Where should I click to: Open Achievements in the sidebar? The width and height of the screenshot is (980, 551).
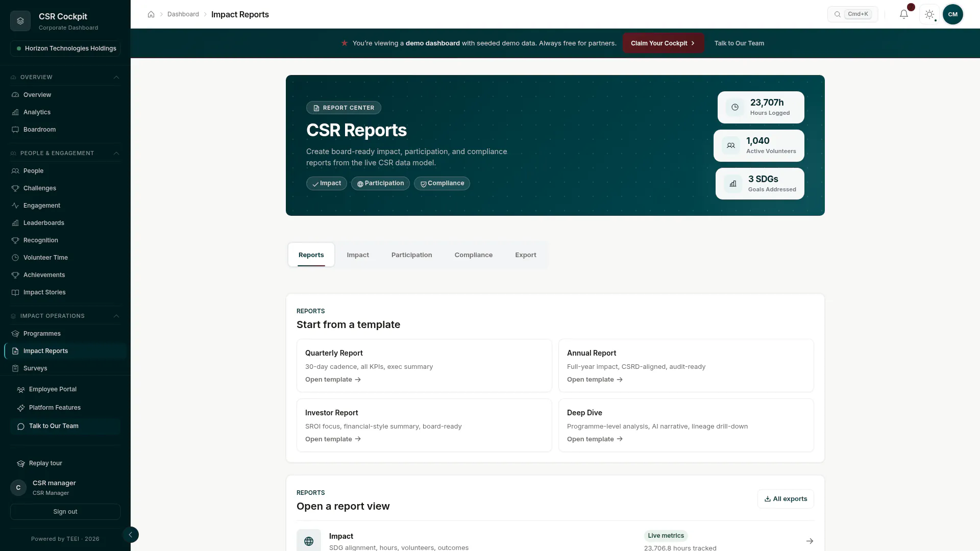point(65,275)
